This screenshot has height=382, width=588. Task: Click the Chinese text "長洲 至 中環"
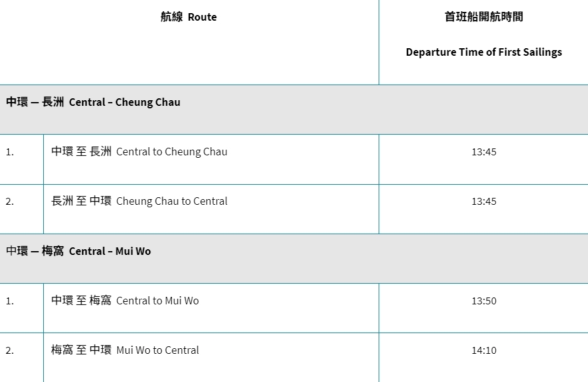tap(81, 201)
